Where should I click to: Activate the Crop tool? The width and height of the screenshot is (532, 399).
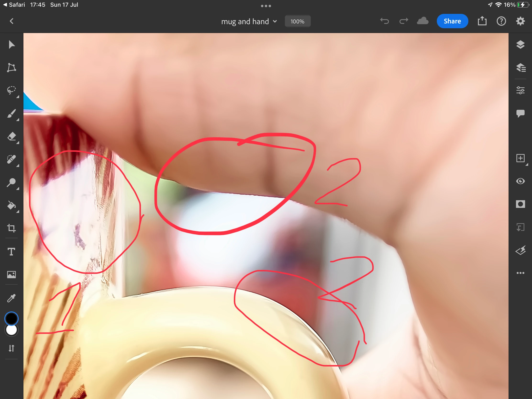tap(11, 228)
